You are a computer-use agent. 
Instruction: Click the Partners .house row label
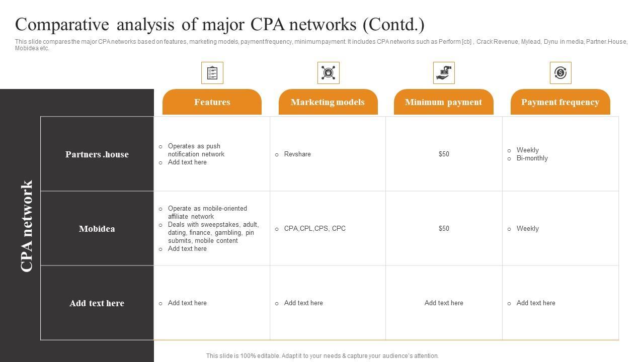click(x=97, y=154)
